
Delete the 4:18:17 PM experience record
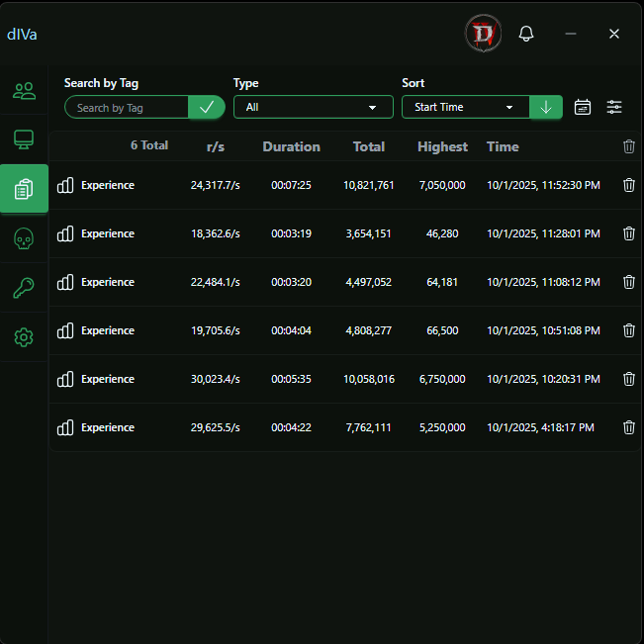tap(628, 427)
